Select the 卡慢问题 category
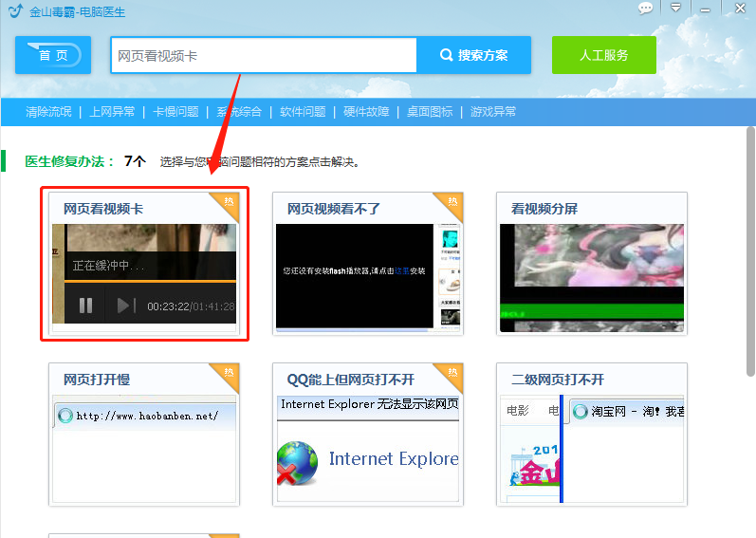The height and width of the screenshot is (538, 756). [x=175, y=112]
